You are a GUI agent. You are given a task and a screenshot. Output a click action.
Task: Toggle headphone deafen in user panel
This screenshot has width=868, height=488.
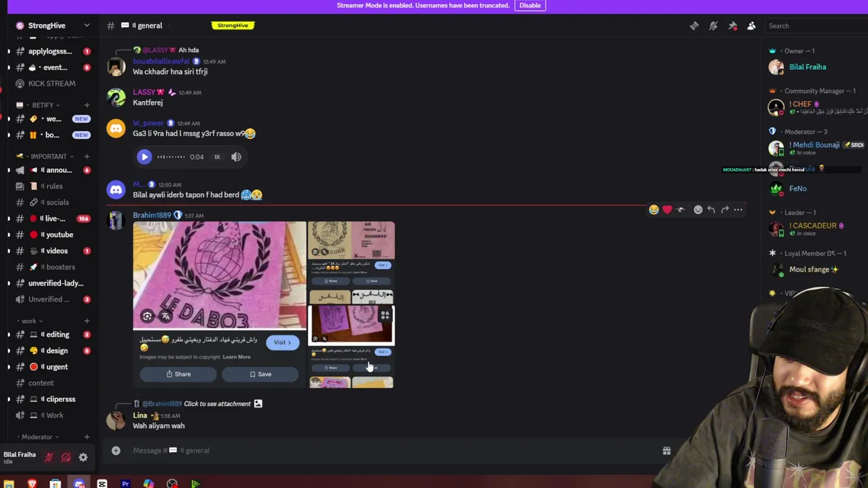coord(66,457)
